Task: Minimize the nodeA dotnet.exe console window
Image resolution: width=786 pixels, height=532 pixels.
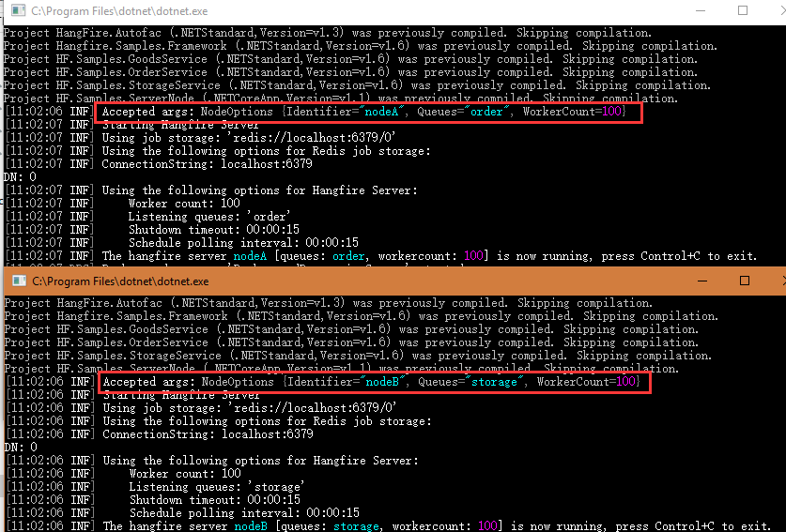Action: tap(701, 10)
